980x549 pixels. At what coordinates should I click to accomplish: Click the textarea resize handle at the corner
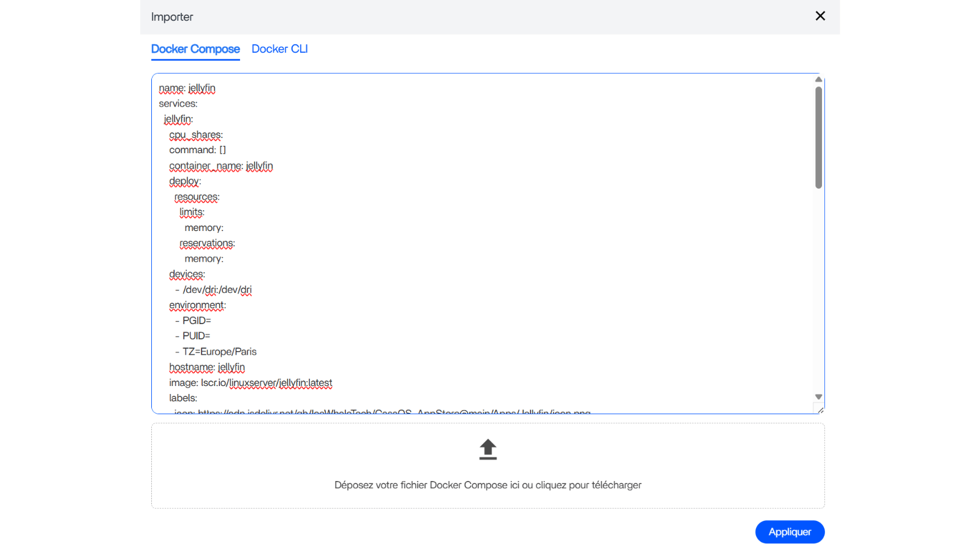[820, 410]
